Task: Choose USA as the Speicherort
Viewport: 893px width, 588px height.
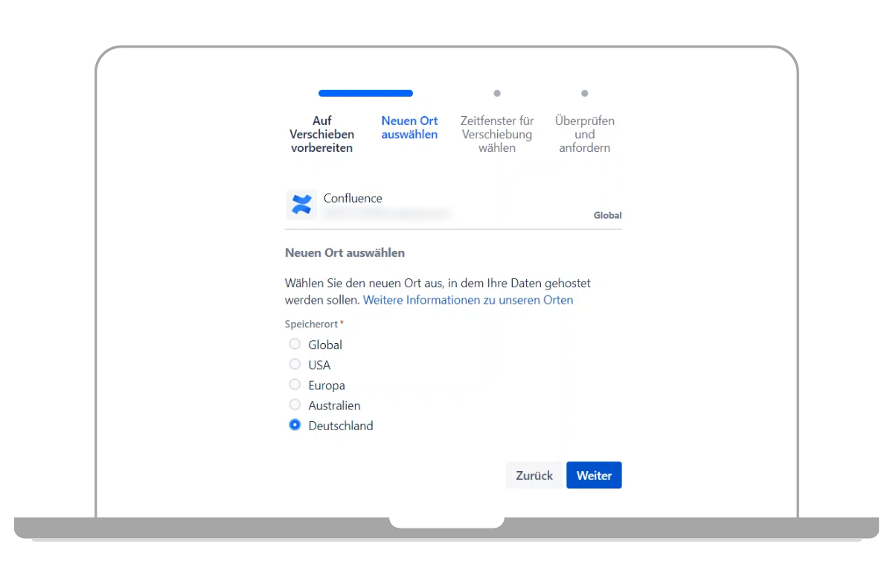Action: (x=295, y=365)
